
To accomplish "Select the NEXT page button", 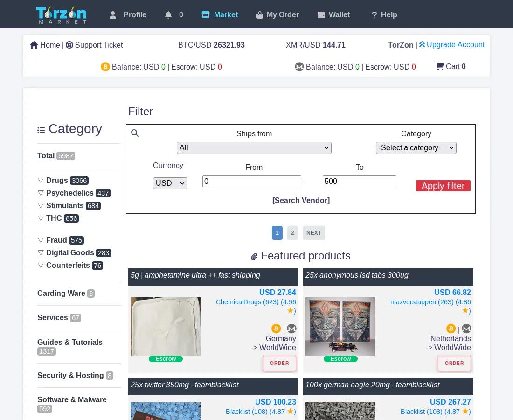I will pyautogui.click(x=314, y=233).
